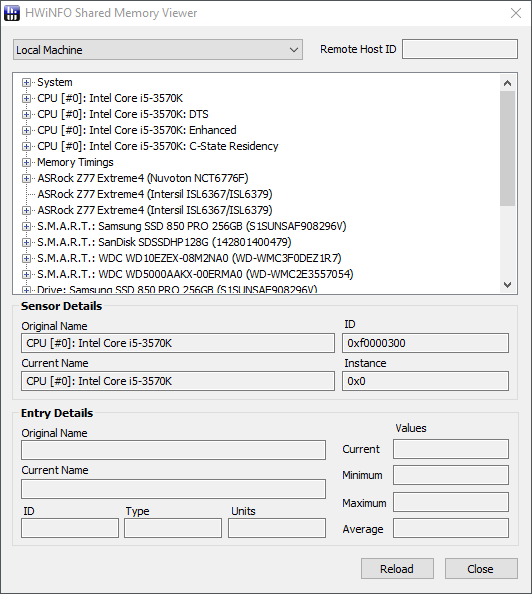Expand the Intel Core i5-3570K: DTS node
This screenshot has height=594, width=532.
point(26,114)
